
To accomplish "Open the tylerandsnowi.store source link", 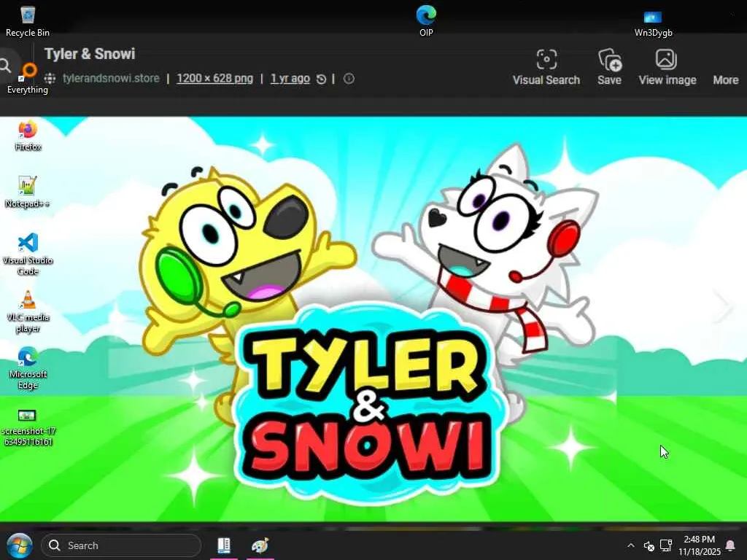I will (x=111, y=79).
